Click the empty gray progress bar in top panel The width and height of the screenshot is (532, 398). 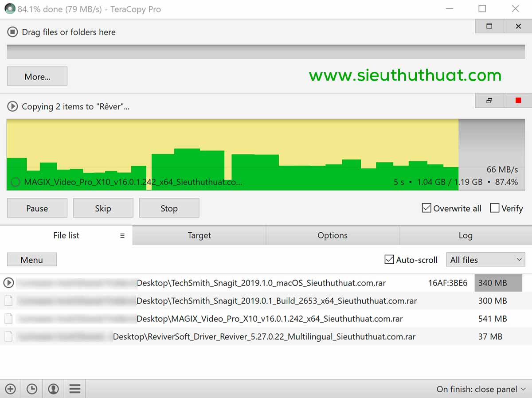[x=266, y=52]
